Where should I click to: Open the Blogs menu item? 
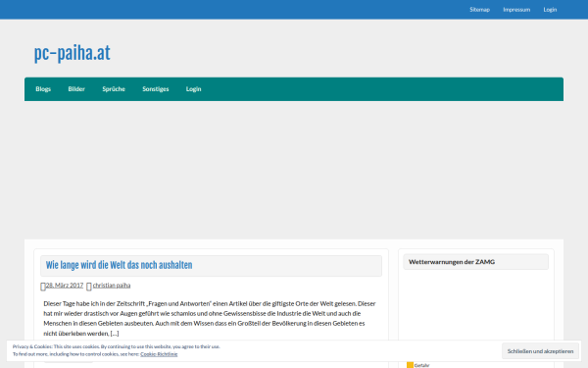click(43, 89)
